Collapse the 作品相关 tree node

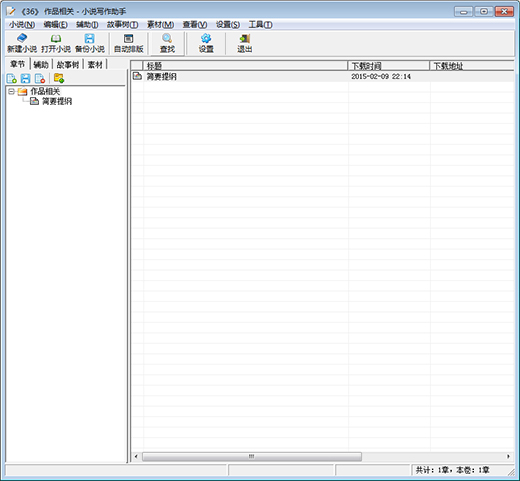[x=11, y=91]
